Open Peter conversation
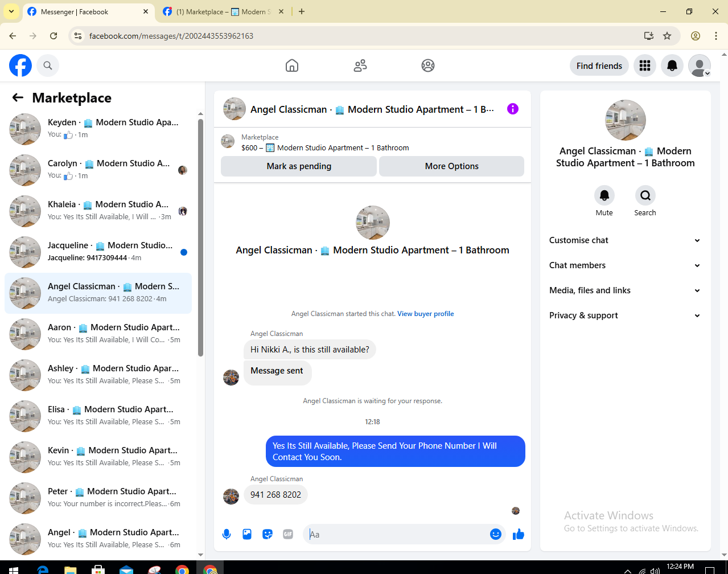This screenshot has height=574, width=728. 98,498
